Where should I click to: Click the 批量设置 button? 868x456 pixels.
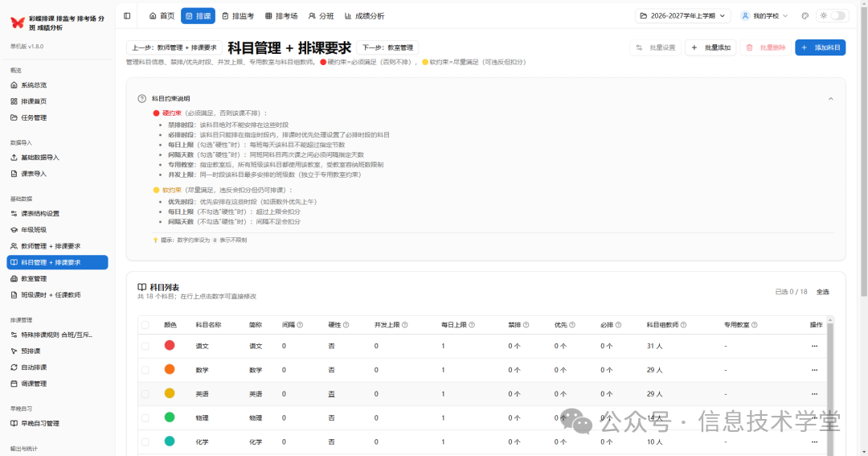[656, 47]
